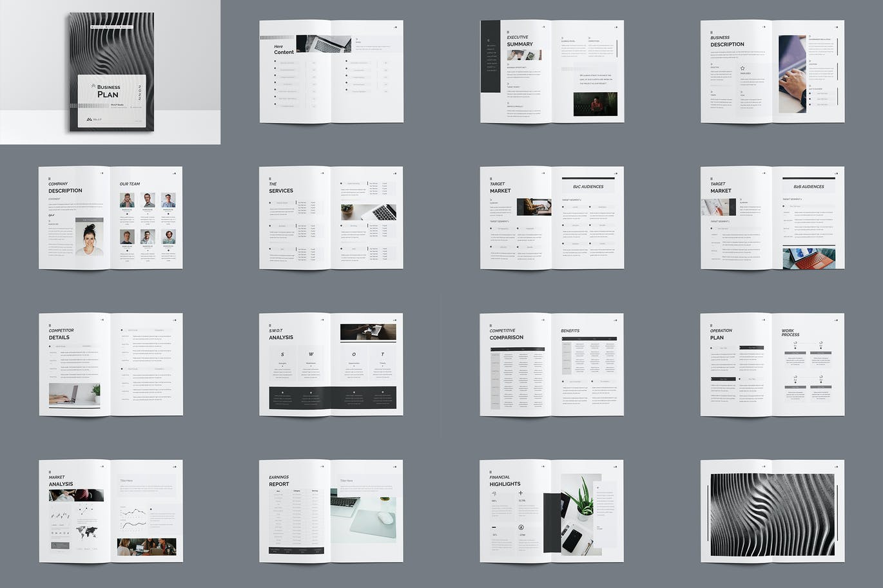Select the Executive Summary heading
This screenshot has height=588, width=883.
point(519,41)
